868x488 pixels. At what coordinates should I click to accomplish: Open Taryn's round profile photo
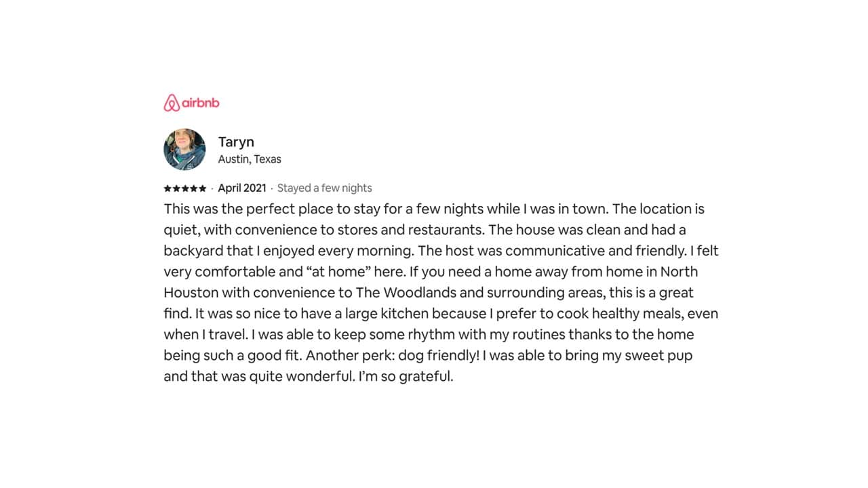pyautogui.click(x=184, y=149)
